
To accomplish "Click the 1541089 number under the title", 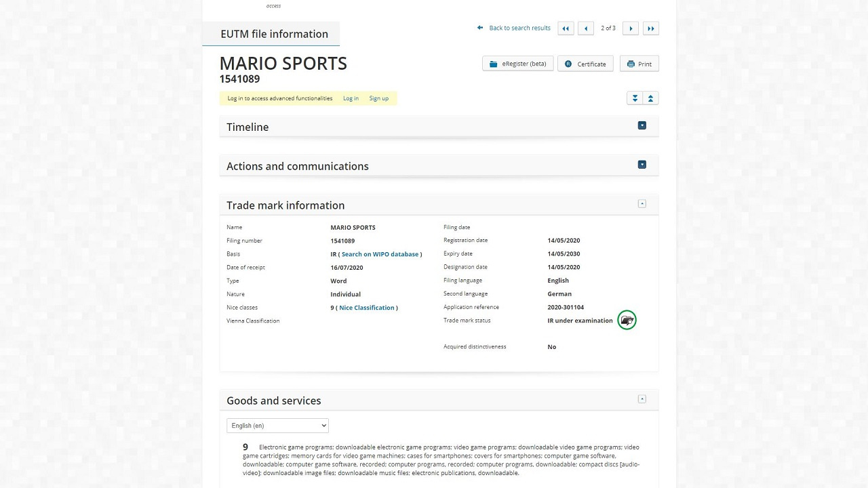I will coord(239,79).
